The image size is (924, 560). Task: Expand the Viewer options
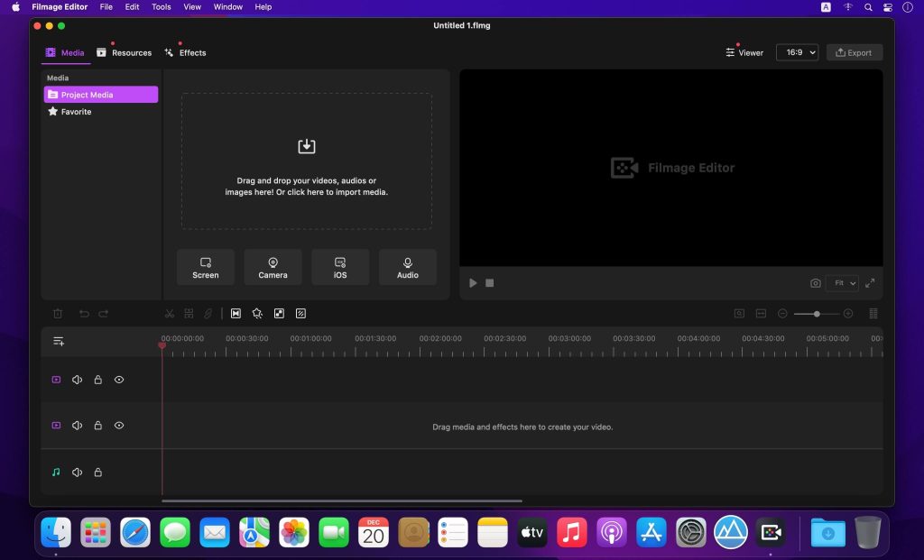pyautogui.click(x=744, y=52)
